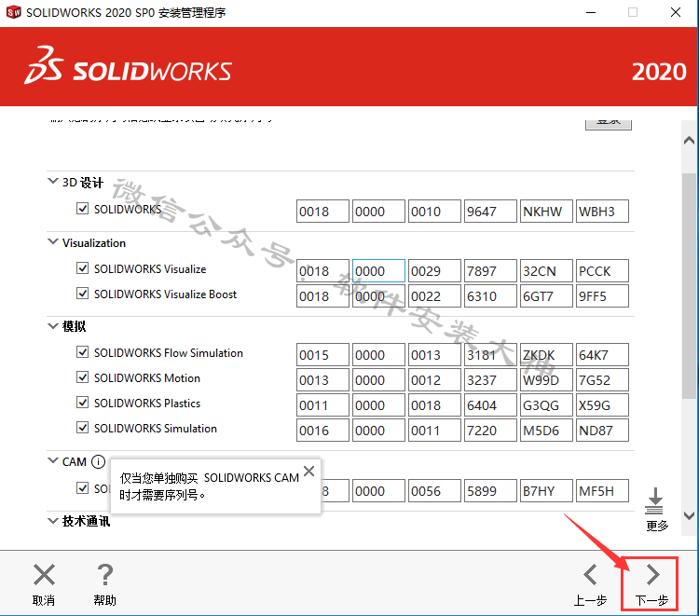Click the SOLIDWORKS Plastics label
The image size is (699, 616).
click(x=147, y=403)
